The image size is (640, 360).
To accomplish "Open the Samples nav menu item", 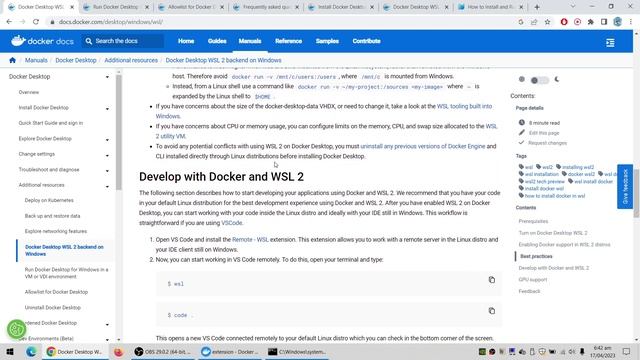I will pyautogui.click(x=327, y=41).
